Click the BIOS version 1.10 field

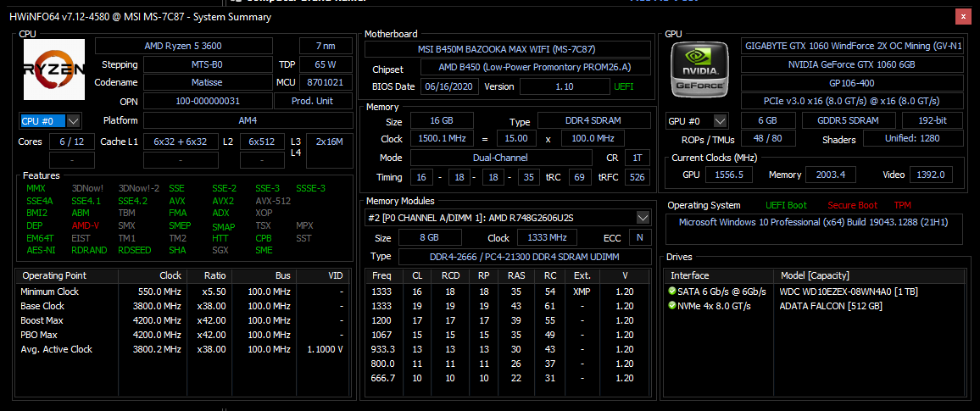coord(565,86)
